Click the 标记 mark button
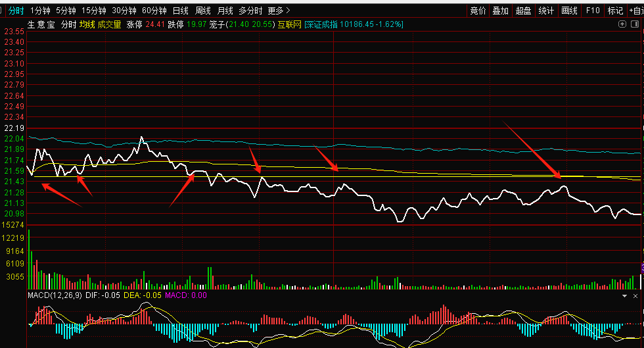644x348 pixels. coord(615,11)
